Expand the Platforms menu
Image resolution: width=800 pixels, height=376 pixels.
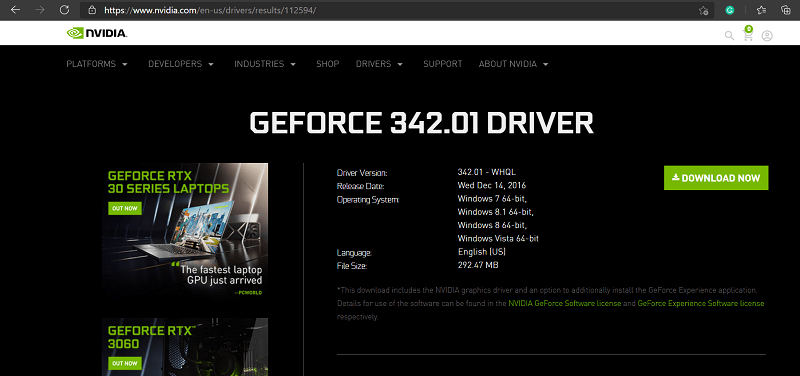click(97, 64)
